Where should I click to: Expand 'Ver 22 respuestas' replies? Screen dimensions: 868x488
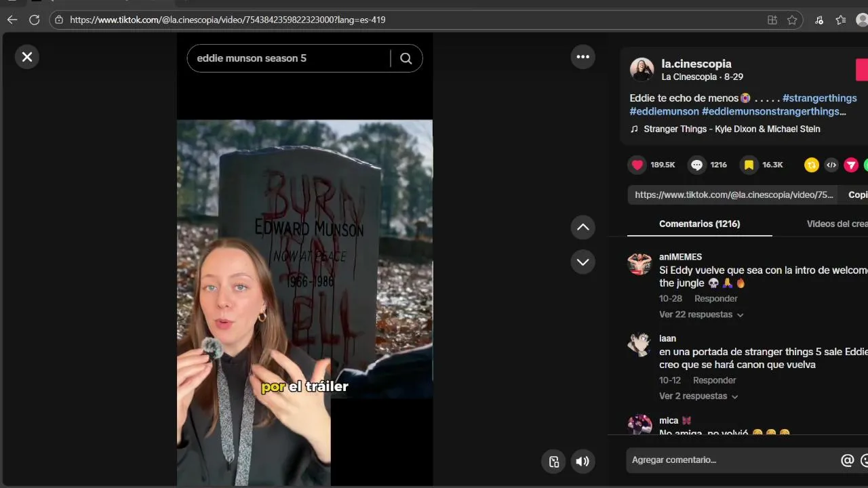[701, 314]
